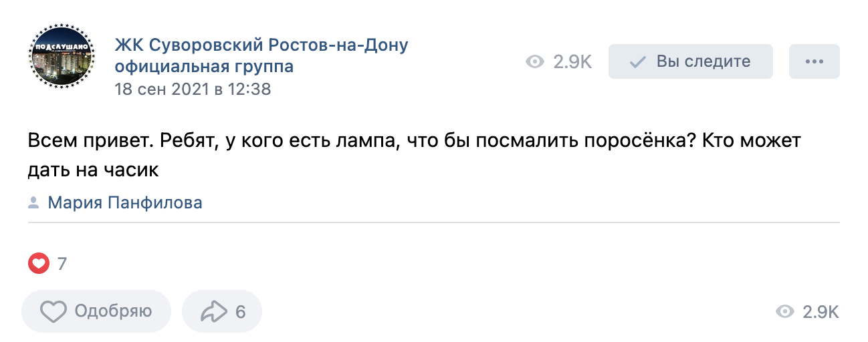Share the post via arrow button

tap(222, 311)
